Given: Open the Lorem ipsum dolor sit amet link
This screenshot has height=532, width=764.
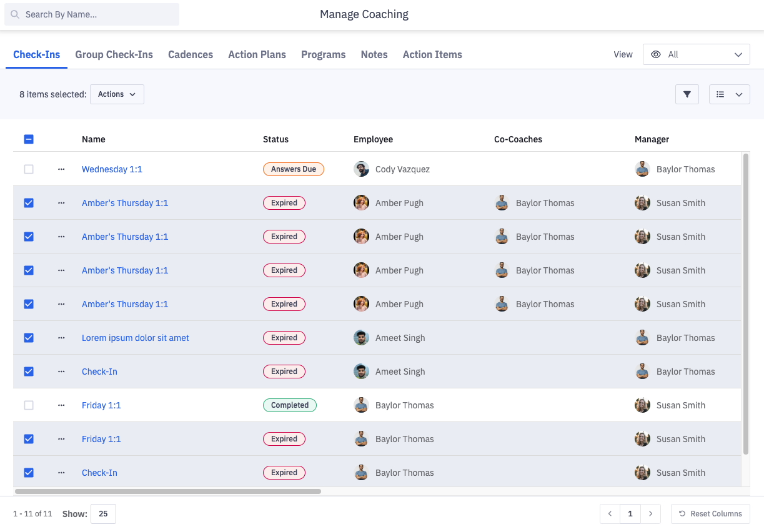Looking at the screenshot, I should pos(135,338).
